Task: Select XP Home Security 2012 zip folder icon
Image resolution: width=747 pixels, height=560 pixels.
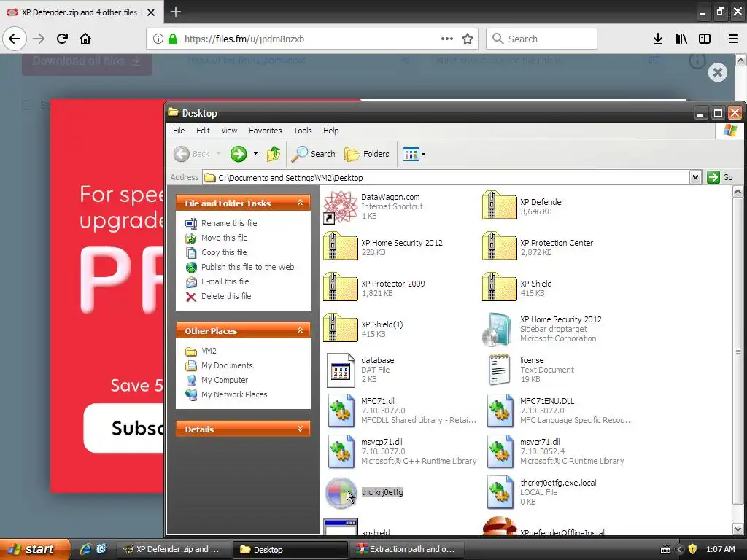Action: point(340,246)
